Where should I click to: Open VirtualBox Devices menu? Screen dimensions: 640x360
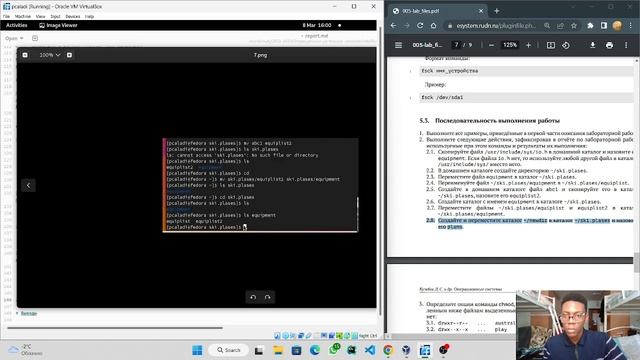[73, 16]
